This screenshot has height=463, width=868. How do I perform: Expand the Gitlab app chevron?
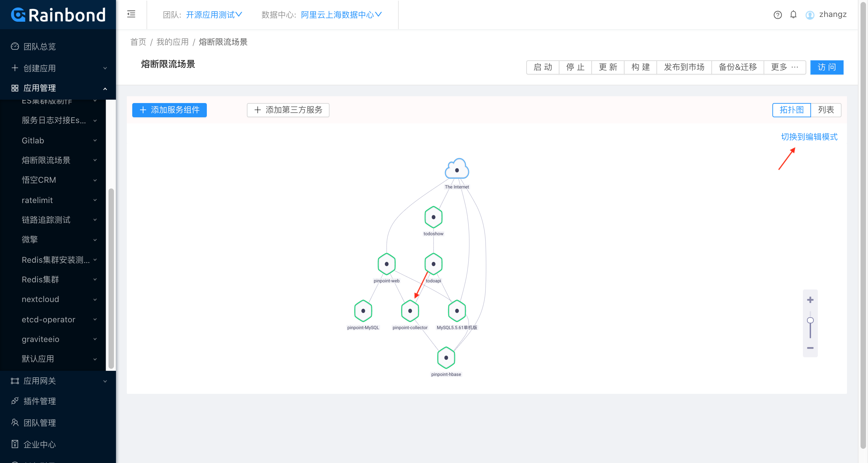click(95, 140)
